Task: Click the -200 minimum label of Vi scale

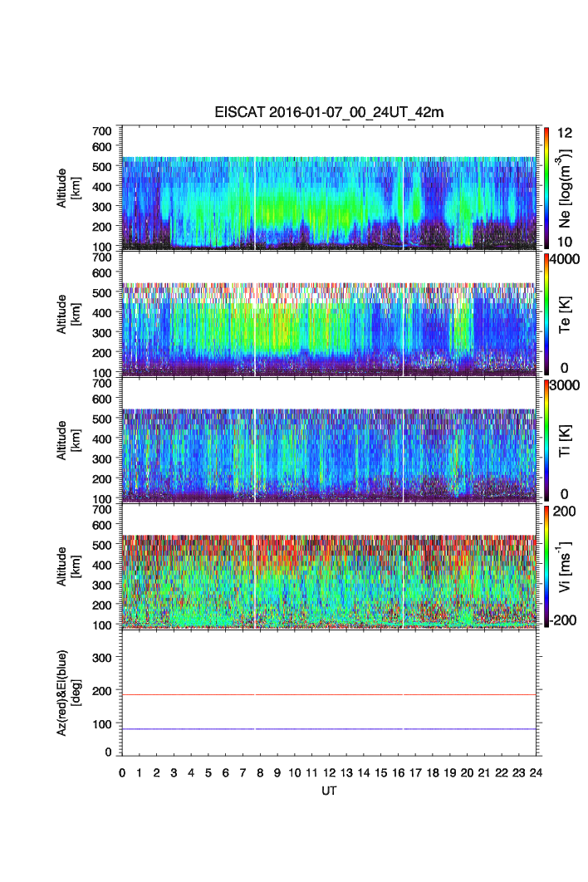Action: coord(563,620)
